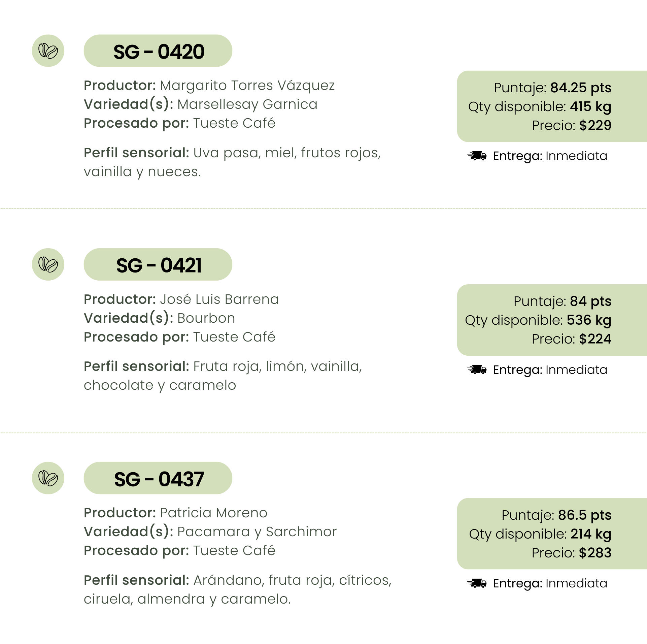The height and width of the screenshot is (644, 647).
Task: Click producer name Patricia Moreno
Action: 213,513
